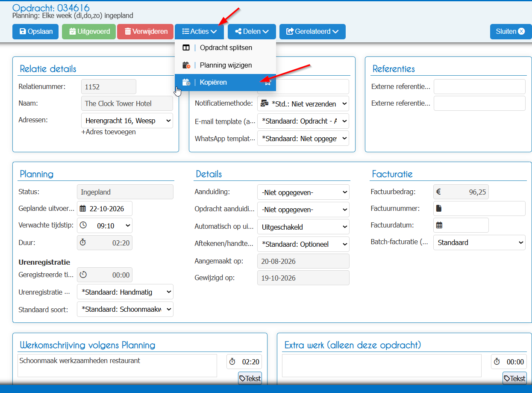Expand the E-mail template dropdown
This screenshot has height=393, width=532.
tap(303, 121)
